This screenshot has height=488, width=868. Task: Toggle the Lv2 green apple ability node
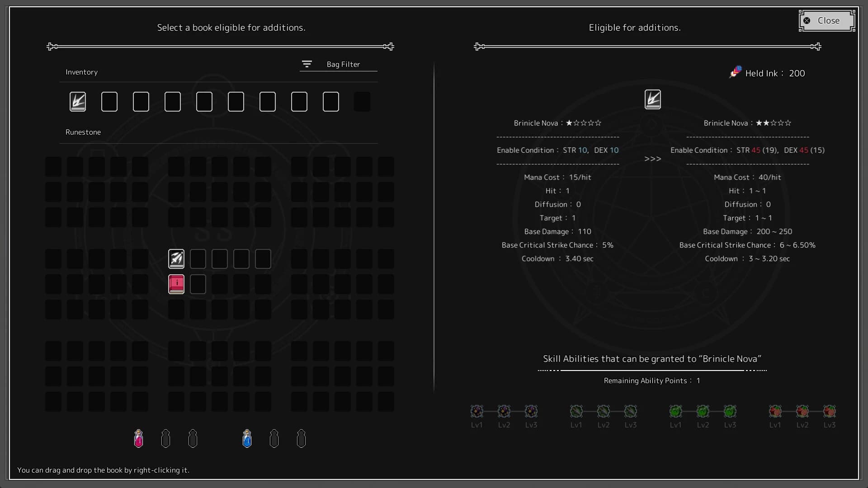tap(703, 410)
